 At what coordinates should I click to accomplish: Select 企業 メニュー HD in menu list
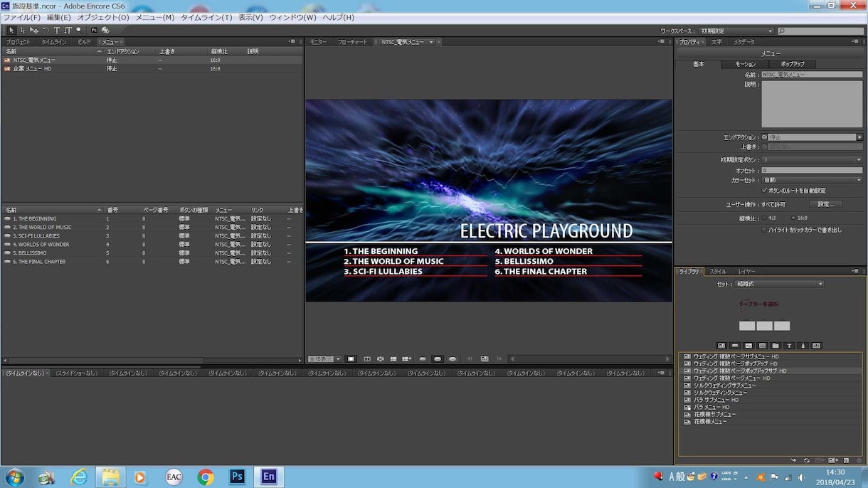(x=152, y=69)
